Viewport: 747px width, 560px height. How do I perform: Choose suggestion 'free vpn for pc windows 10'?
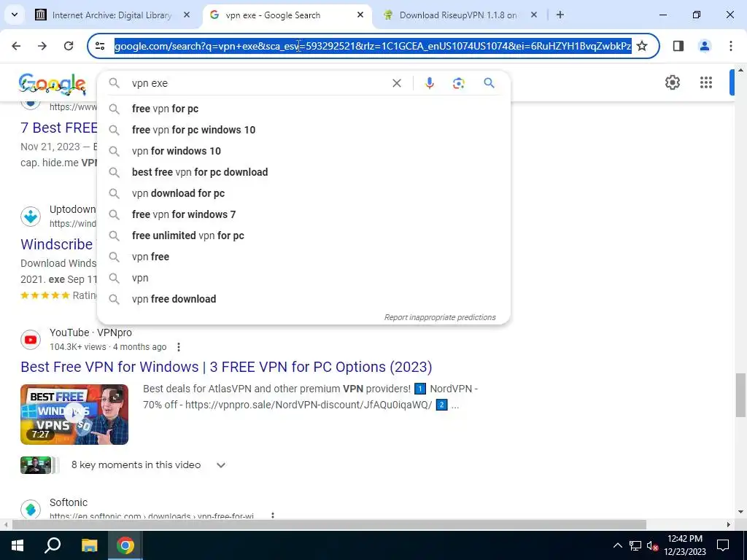click(303, 130)
